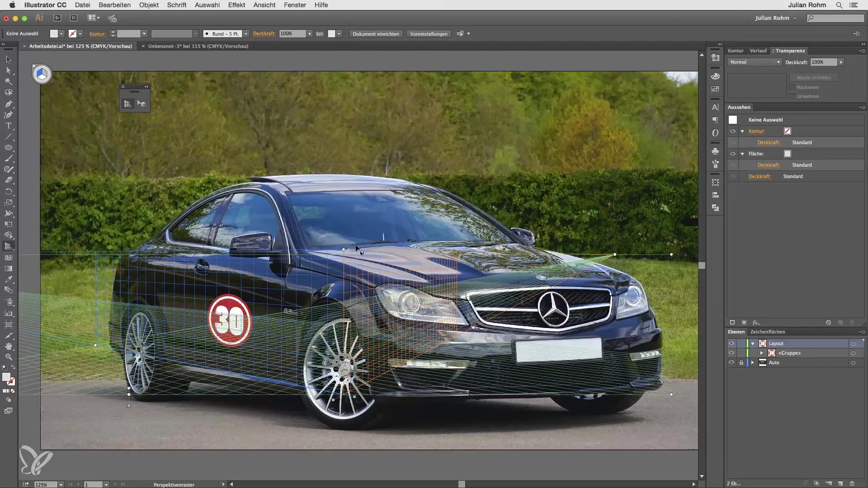Click the perspective plane switching widget
This screenshot has width=868, height=488.
[x=42, y=74]
